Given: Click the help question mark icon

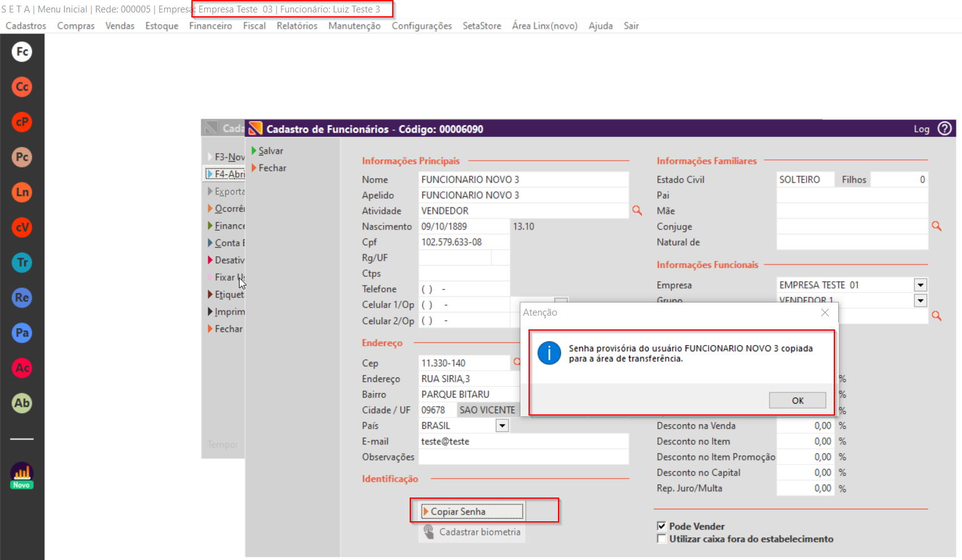Looking at the screenshot, I should tap(944, 129).
